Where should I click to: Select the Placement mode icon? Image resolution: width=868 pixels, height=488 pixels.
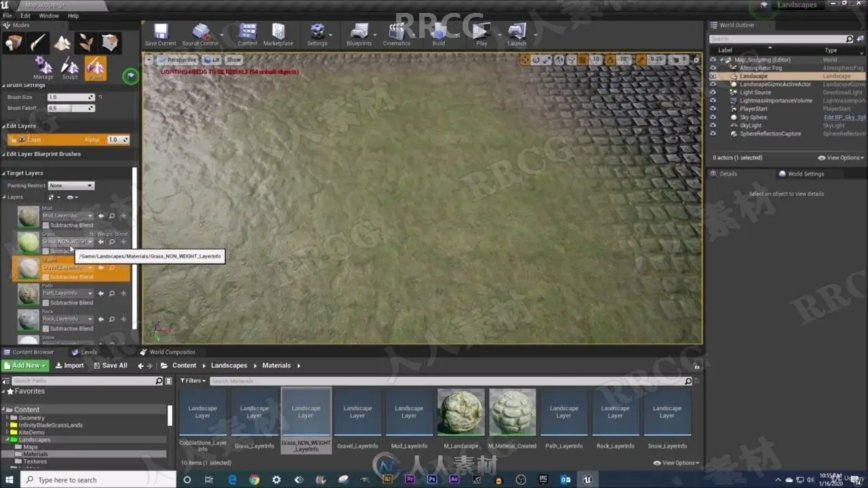click(14, 43)
